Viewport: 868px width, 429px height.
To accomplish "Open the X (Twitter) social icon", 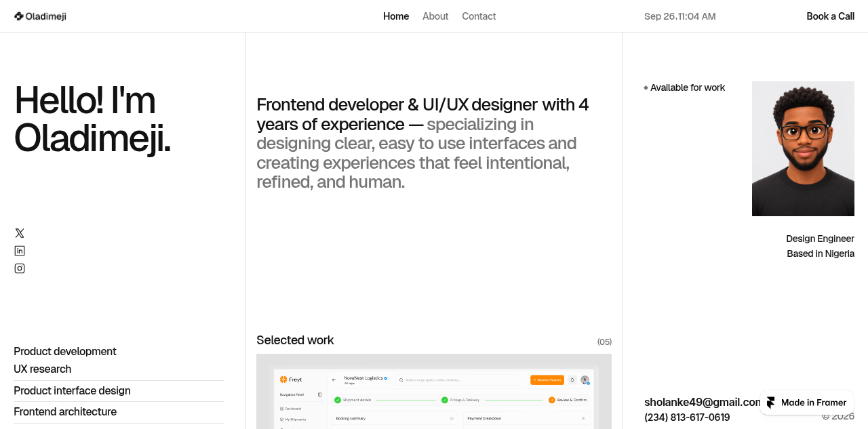I will tap(20, 233).
